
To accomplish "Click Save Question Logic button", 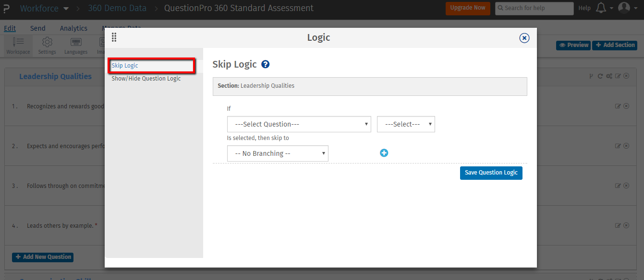I will [491, 173].
